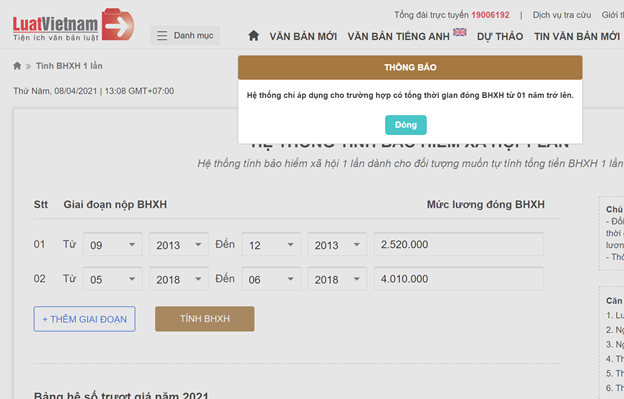
Task: Click the Stt column header
Action: click(x=41, y=204)
